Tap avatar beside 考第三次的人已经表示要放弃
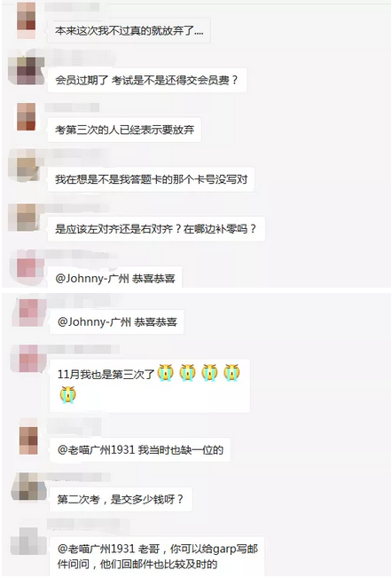 pos(26,116)
